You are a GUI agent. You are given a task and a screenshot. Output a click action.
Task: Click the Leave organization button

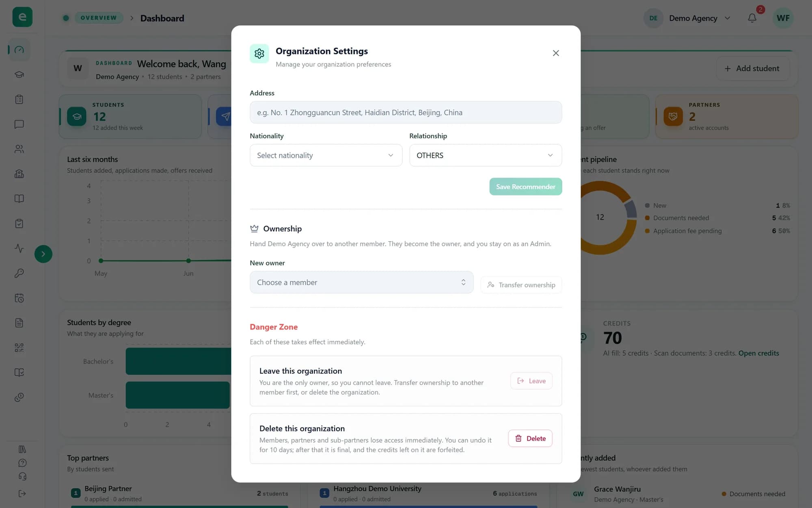coord(531,381)
